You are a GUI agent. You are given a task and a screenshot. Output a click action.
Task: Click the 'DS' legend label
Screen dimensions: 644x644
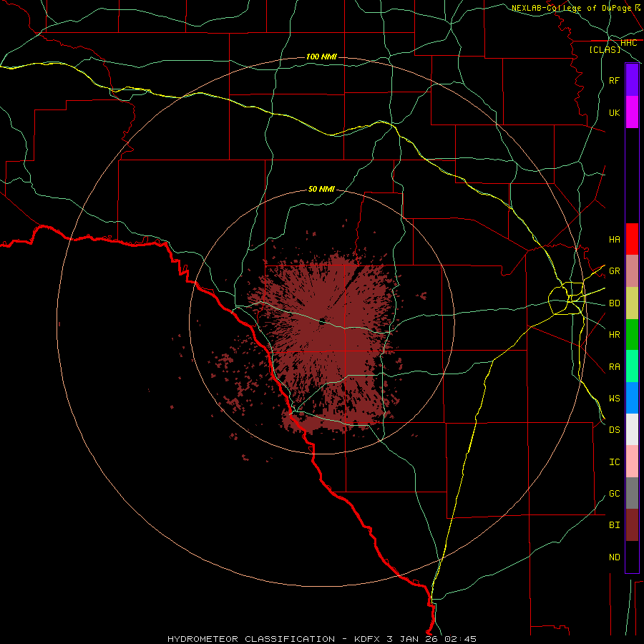[615, 430]
